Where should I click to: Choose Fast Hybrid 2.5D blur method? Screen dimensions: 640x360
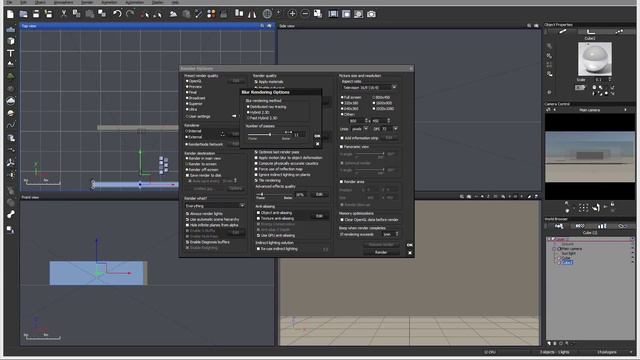(262, 118)
